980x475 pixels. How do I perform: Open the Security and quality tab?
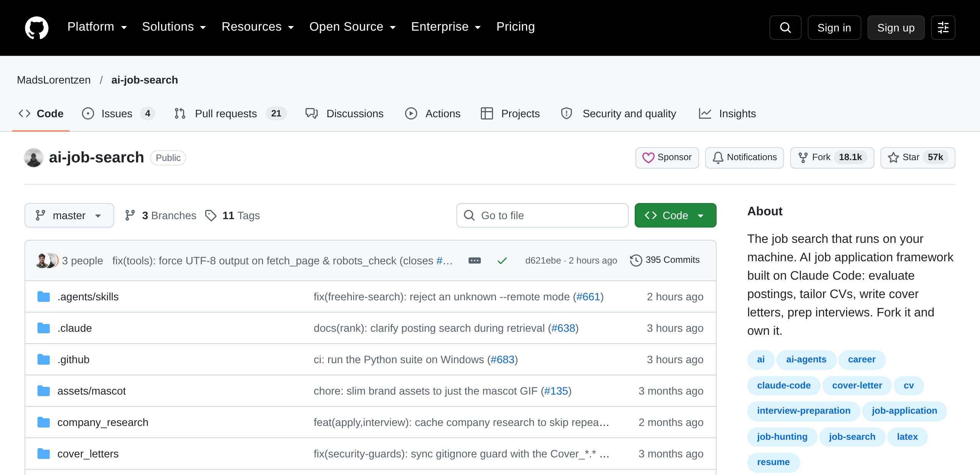[618, 113]
